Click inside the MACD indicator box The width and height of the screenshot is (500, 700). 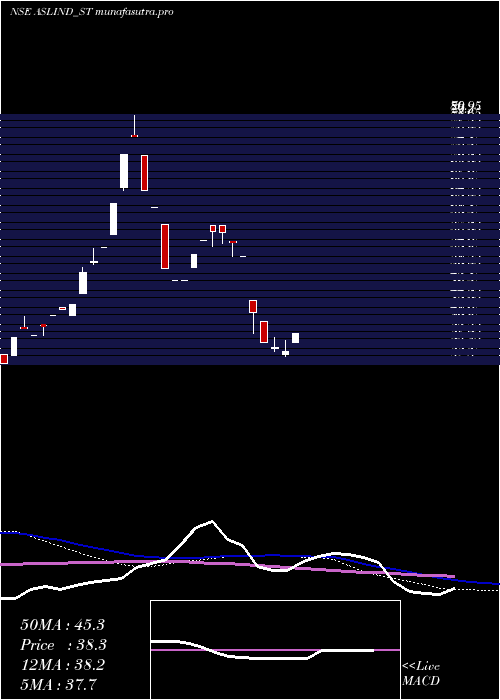click(275, 650)
